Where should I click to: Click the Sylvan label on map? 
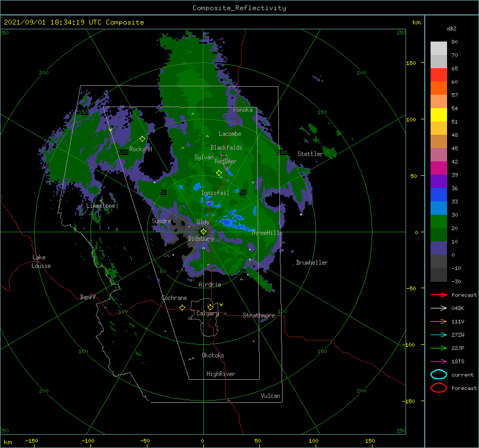[x=204, y=157]
